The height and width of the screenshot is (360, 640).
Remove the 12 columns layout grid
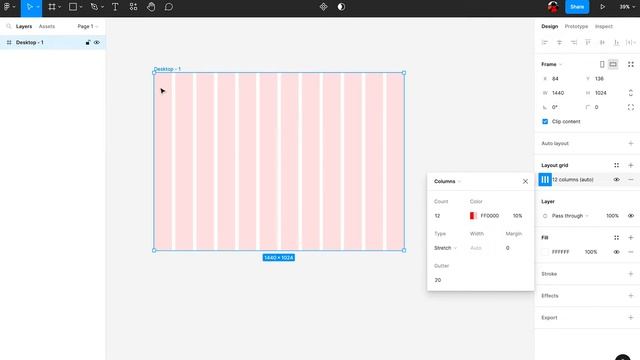coord(631,180)
